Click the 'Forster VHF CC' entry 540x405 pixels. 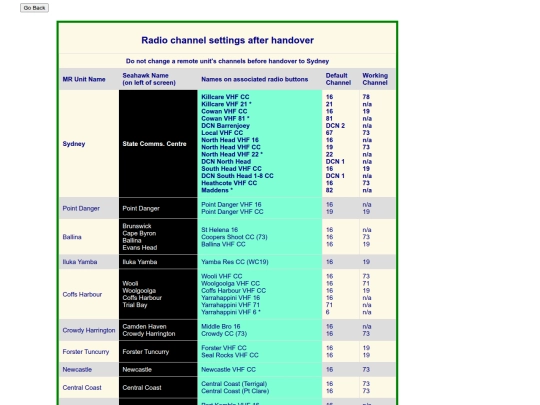click(224, 348)
